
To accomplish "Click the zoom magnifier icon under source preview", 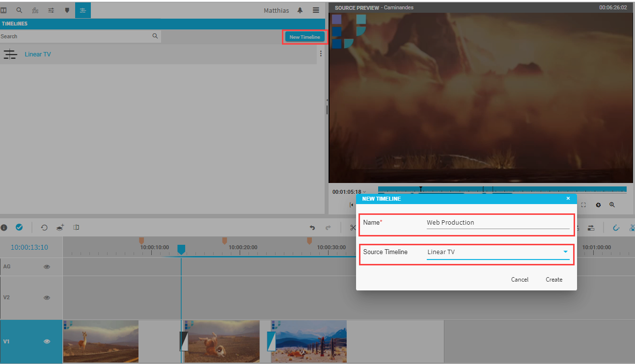I will pos(612,205).
